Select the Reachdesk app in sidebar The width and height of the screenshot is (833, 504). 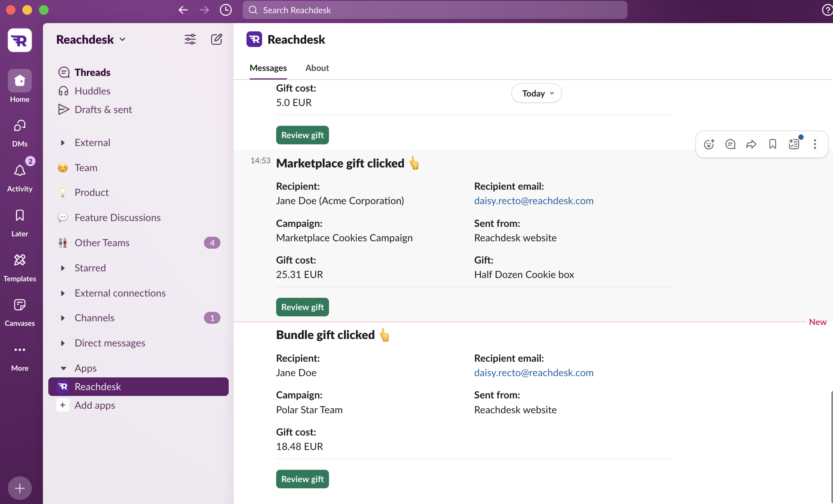[x=138, y=387]
